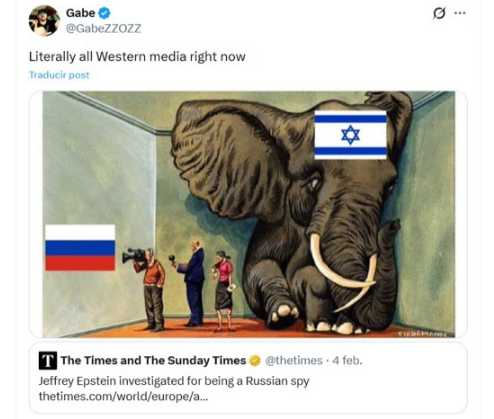
Task: Open the @thetimes handle
Action: (294, 360)
